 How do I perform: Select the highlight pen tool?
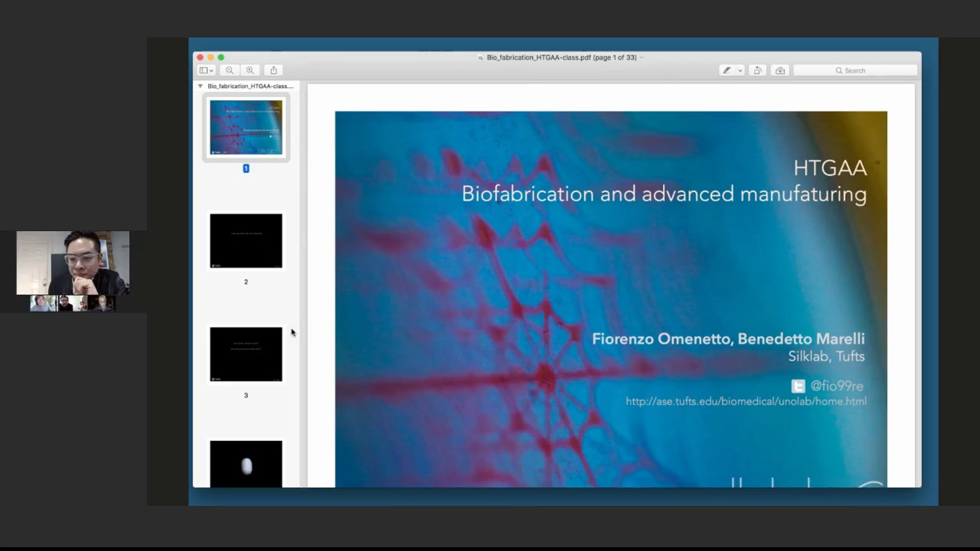(x=727, y=70)
